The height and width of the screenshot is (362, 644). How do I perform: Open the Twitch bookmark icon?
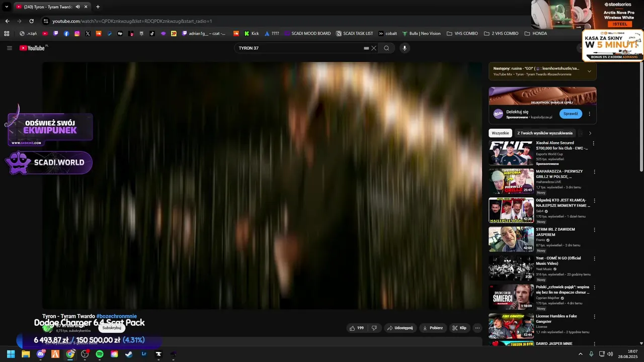pyautogui.click(x=56, y=34)
